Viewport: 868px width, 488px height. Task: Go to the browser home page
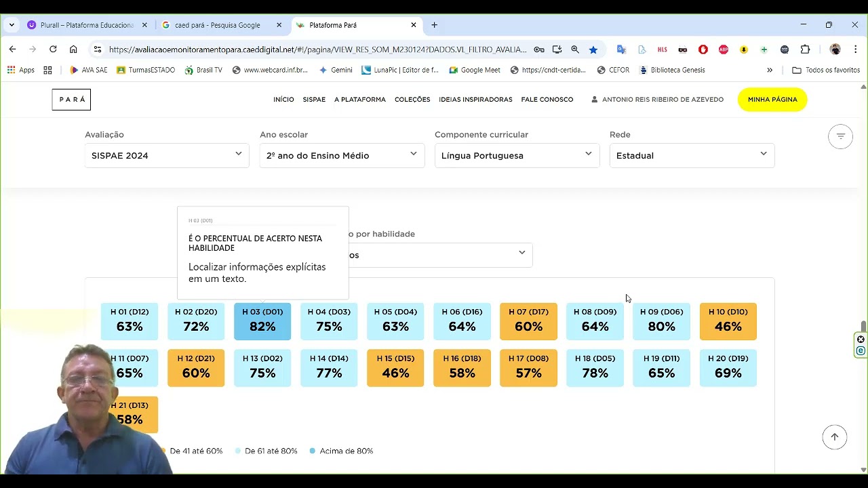[x=73, y=49]
